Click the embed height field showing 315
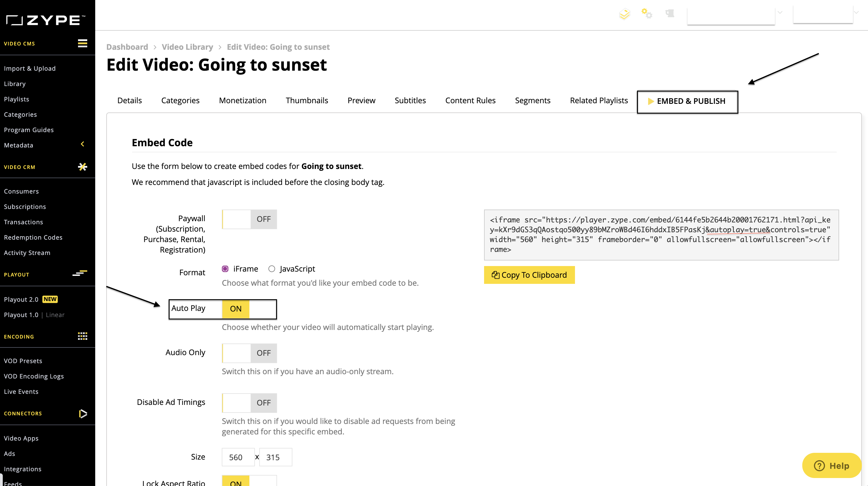Image resolution: width=868 pixels, height=486 pixels. 276,457
